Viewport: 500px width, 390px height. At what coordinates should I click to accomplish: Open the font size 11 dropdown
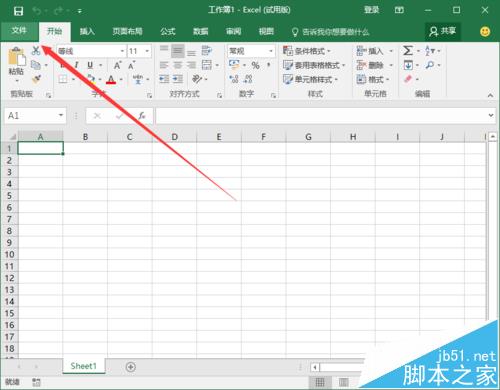(x=147, y=51)
